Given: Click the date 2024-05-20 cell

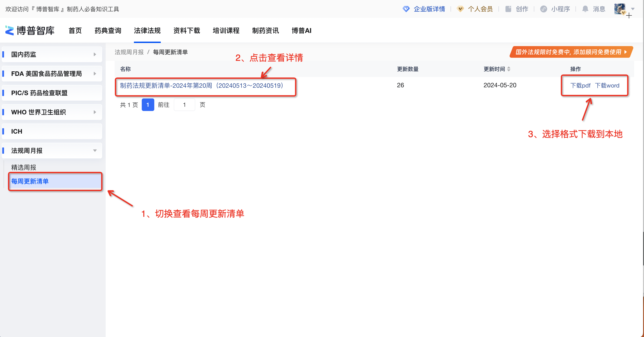Looking at the screenshot, I should [500, 85].
